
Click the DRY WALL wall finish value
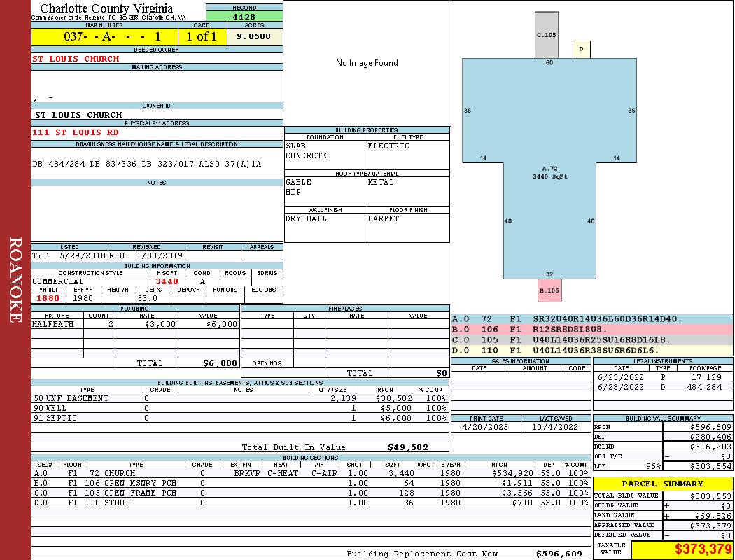306,218
